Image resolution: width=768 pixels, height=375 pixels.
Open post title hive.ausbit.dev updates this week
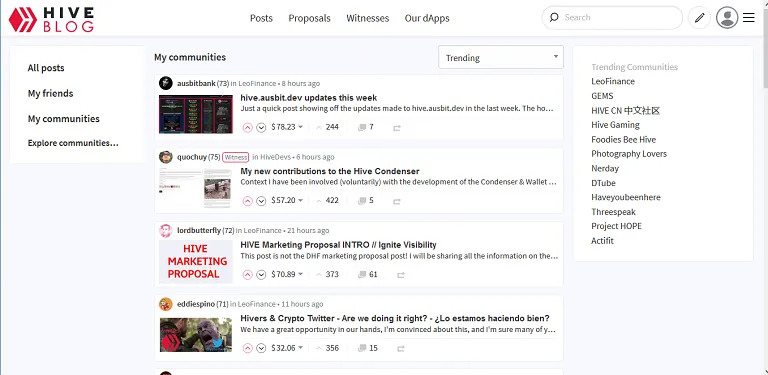(x=309, y=98)
